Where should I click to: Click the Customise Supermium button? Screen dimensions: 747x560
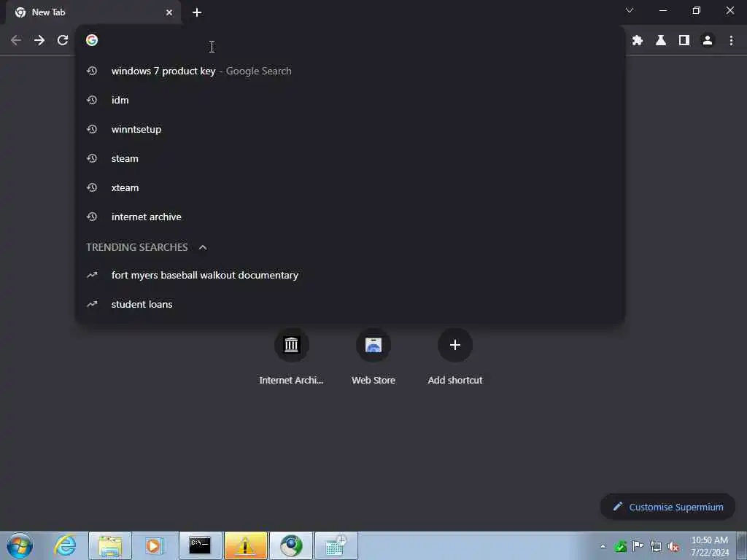[667, 507]
